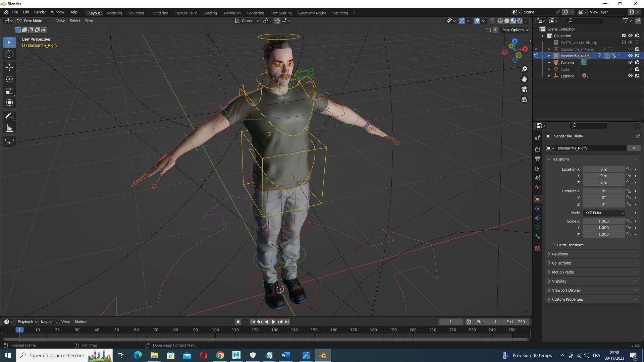Open the XYZ Euler rotation mode dropdown

tap(604, 213)
